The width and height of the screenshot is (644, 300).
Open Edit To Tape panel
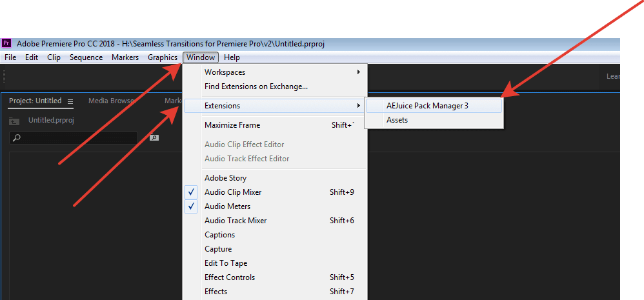[275, 263]
